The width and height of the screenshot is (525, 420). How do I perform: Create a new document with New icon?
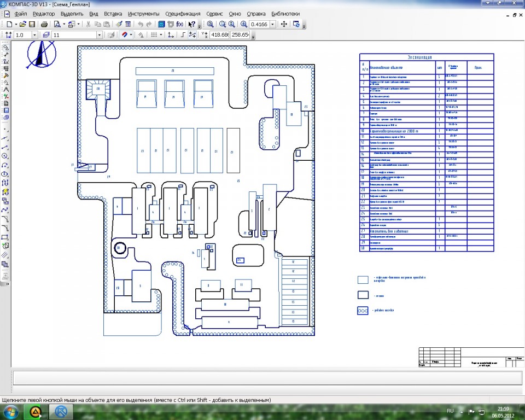tap(9, 24)
